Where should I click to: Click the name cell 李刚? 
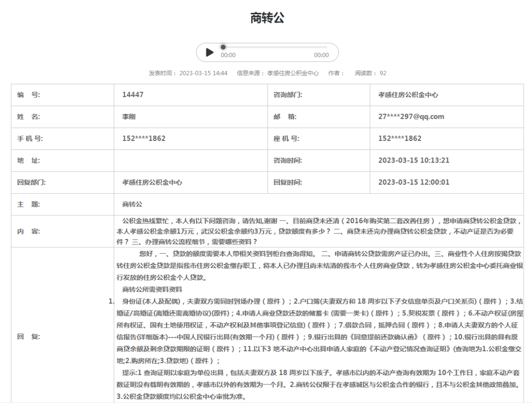point(129,117)
